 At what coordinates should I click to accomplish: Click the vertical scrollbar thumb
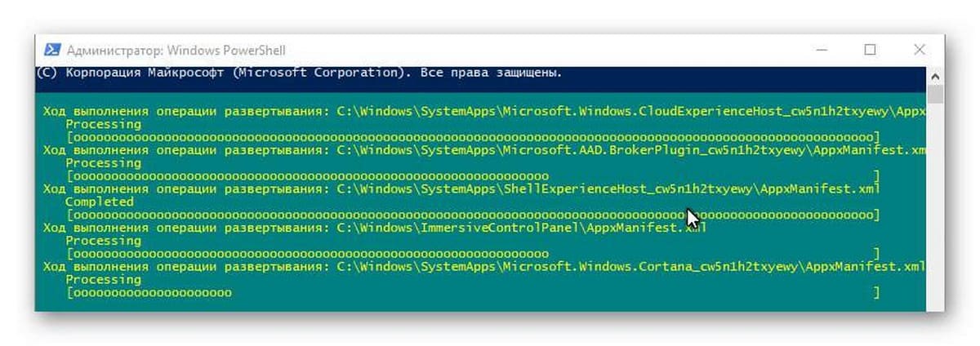[936, 95]
